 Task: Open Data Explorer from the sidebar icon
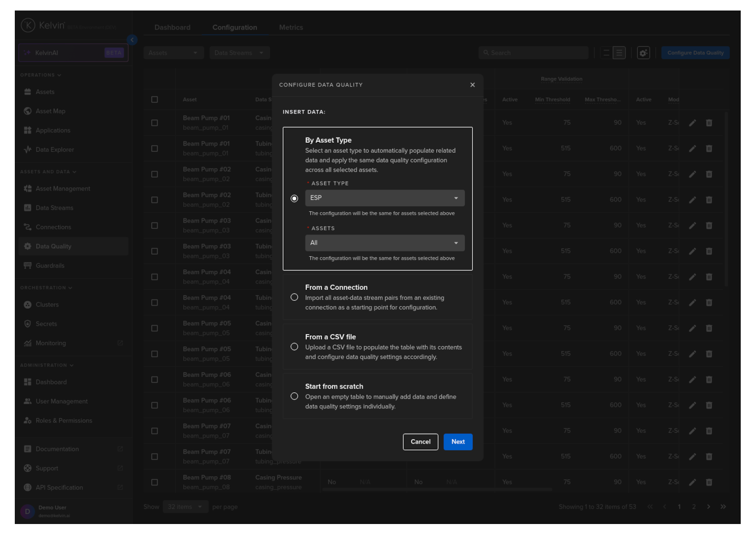pos(28,150)
